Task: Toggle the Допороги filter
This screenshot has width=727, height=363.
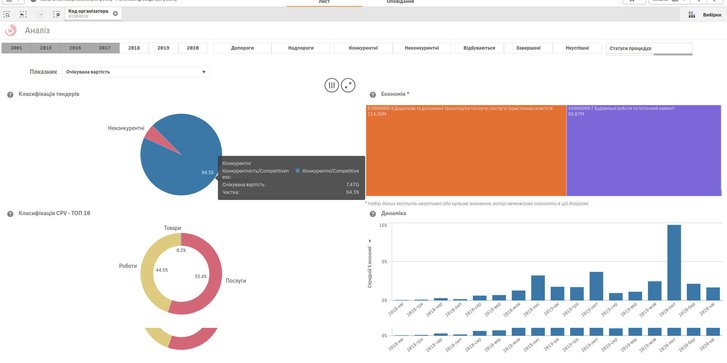Action: (x=242, y=48)
